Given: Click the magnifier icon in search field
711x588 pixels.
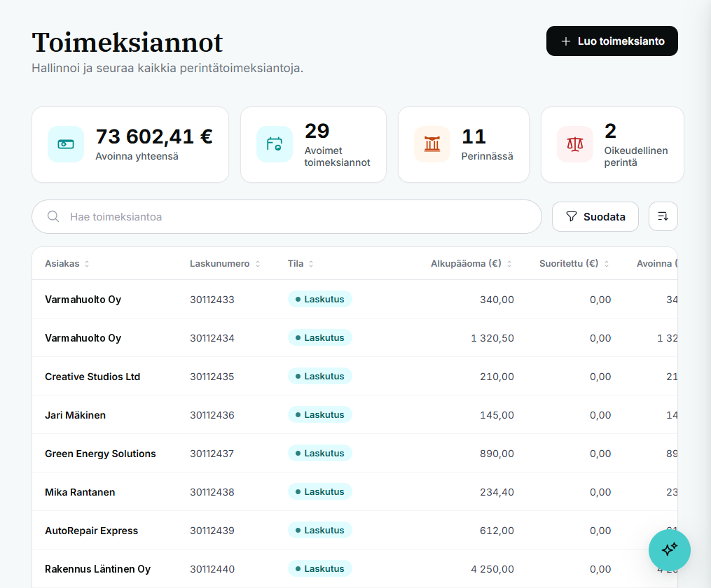Looking at the screenshot, I should pos(53,216).
